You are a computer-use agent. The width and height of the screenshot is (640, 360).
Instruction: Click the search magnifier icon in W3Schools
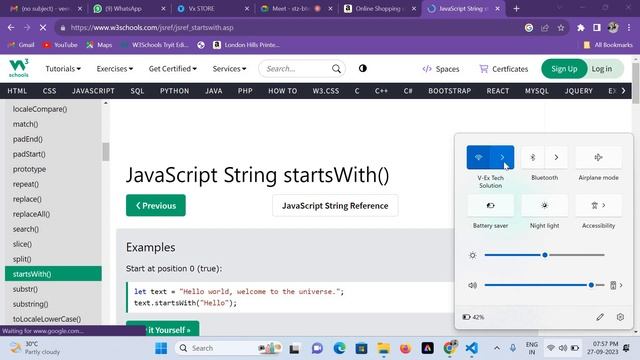click(336, 69)
